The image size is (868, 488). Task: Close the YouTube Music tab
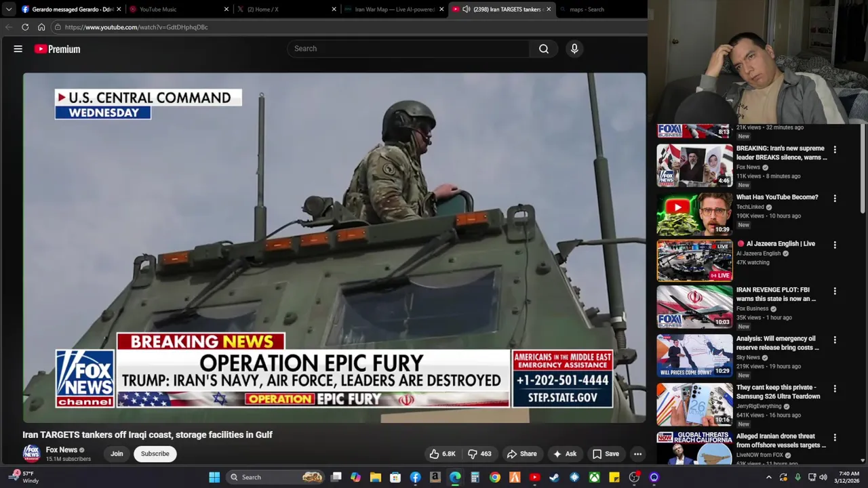(x=226, y=9)
